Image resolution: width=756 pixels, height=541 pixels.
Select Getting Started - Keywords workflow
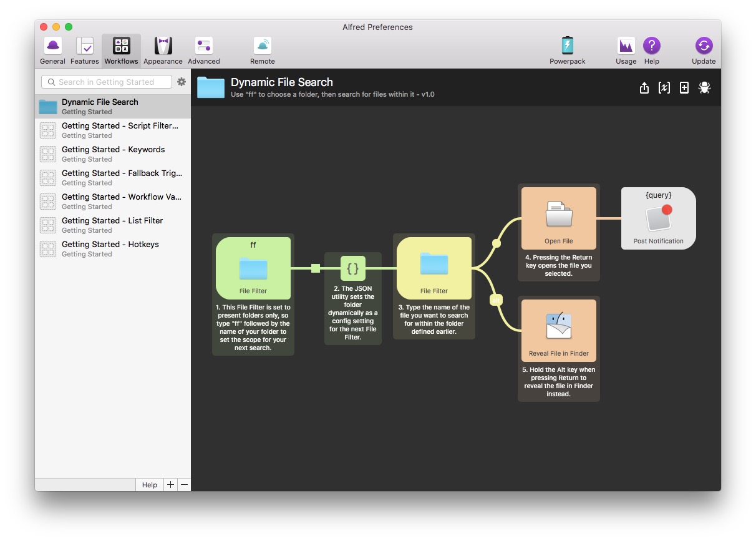[113, 154]
